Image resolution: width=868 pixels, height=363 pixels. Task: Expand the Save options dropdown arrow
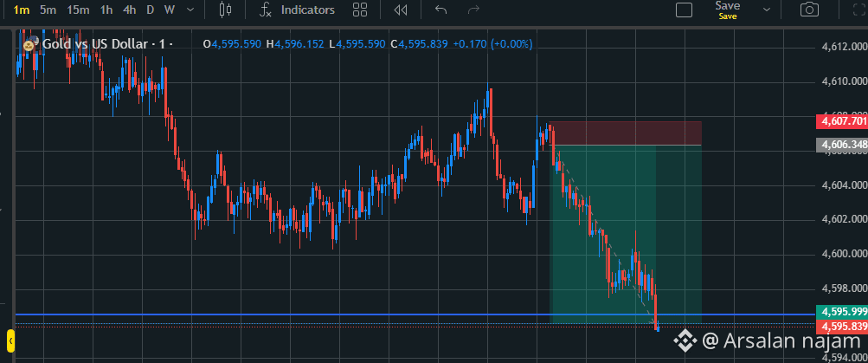coord(767,10)
